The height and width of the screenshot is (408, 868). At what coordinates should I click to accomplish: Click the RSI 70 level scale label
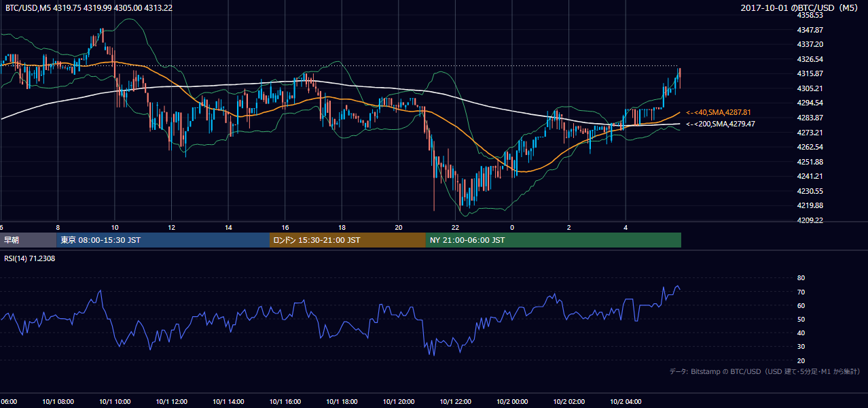[x=801, y=292]
